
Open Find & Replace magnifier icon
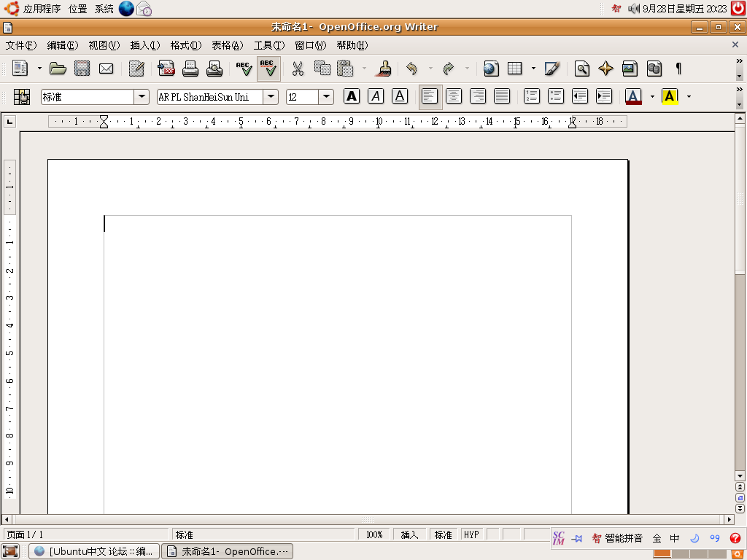tap(581, 69)
